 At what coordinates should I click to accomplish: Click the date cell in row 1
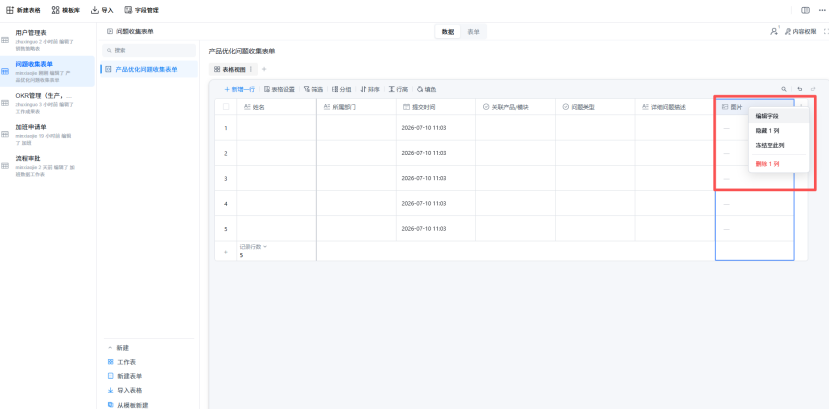(x=436, y=128)
